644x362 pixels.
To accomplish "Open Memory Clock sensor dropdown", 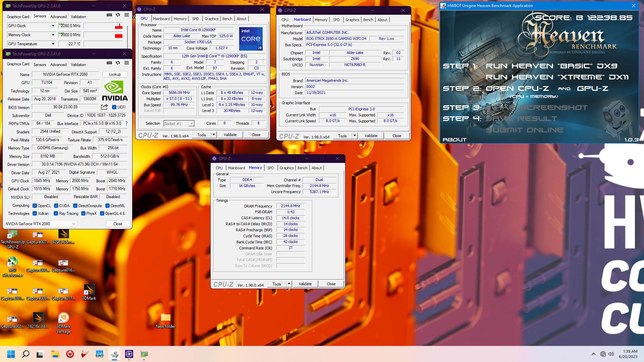I will [53, 35].
